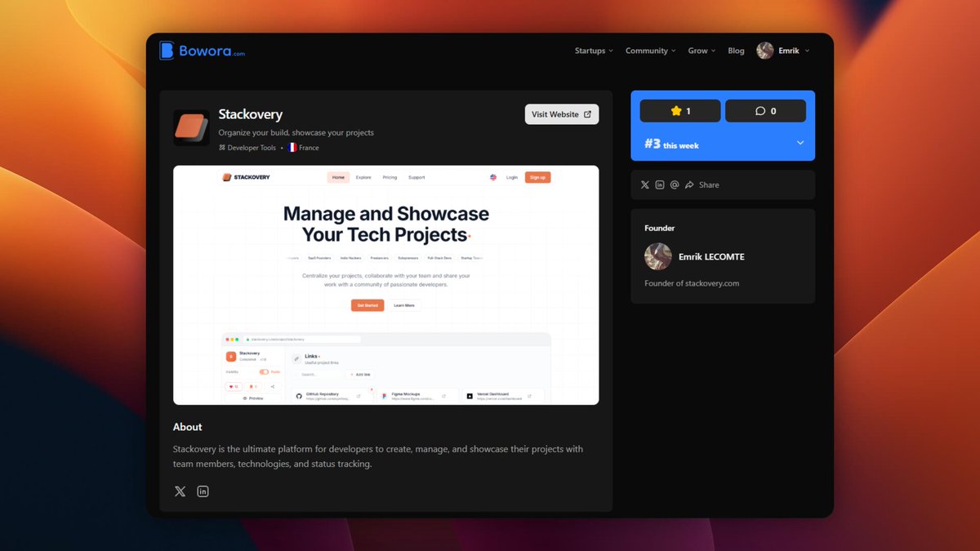Click the founder avatar photo
Viewport: 980px width, 551px height.
[x=658, y=256]
